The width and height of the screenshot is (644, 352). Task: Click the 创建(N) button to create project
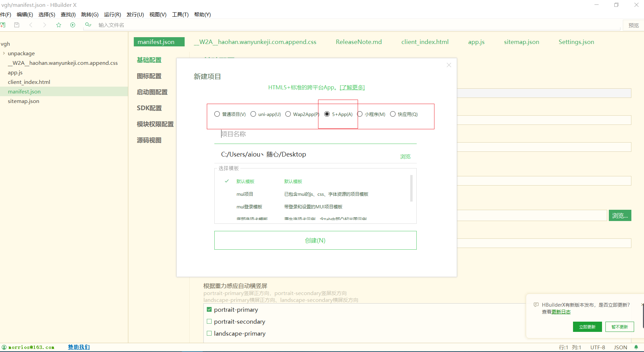(315, 240)
